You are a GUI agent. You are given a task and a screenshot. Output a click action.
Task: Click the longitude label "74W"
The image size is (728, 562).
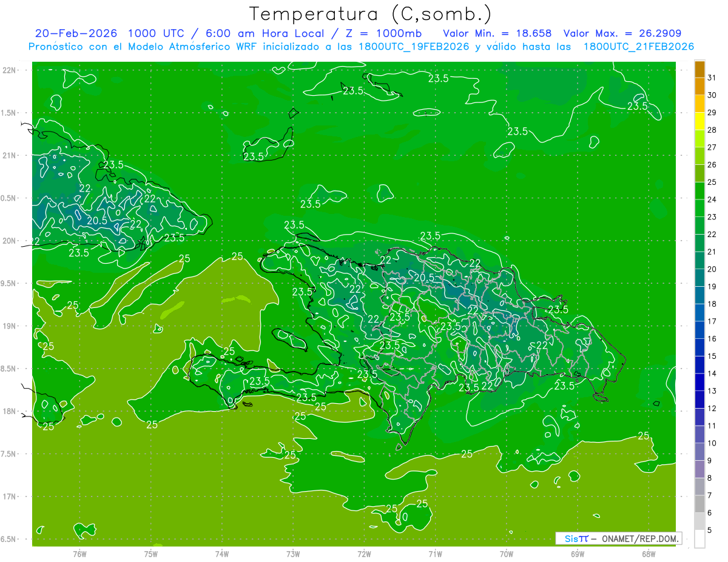point(222,554)
